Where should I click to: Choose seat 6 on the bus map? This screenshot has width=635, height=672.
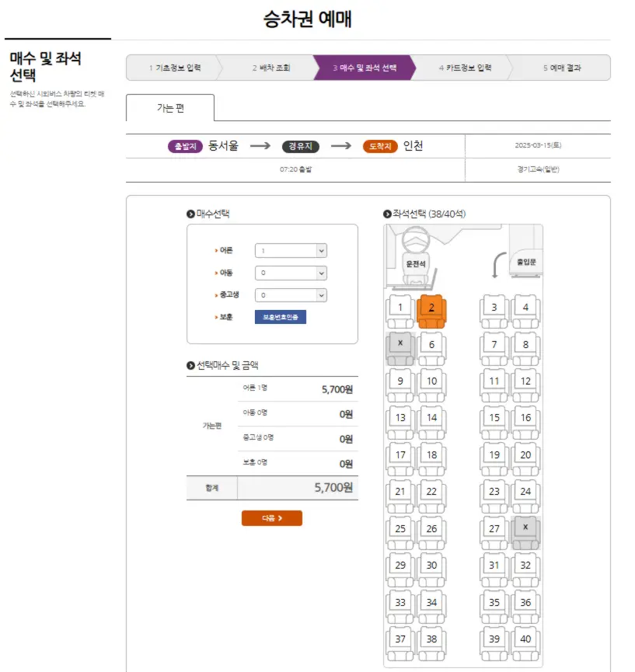(x=431, y=348)
